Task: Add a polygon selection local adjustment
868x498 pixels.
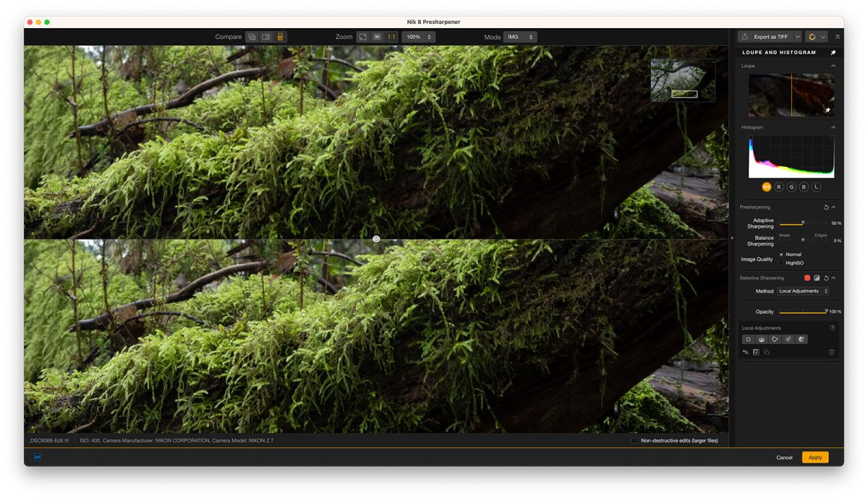Action: [x=775, y=340]
